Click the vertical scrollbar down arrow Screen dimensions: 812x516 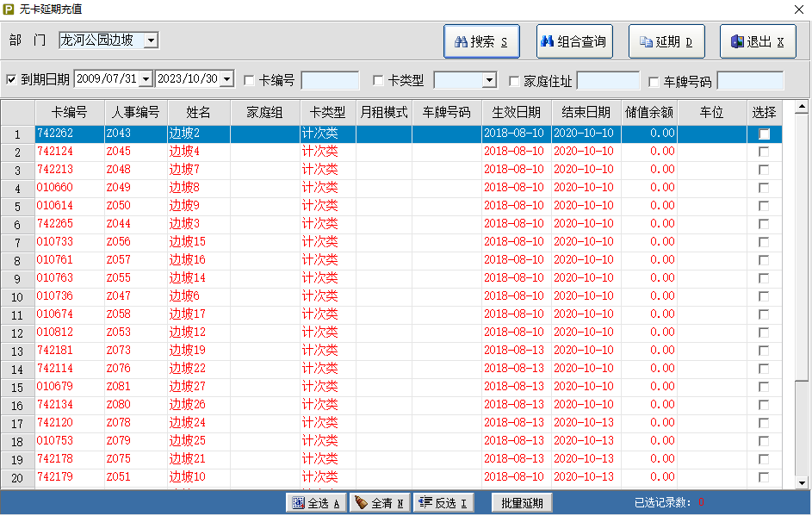[x=802, y=482]
